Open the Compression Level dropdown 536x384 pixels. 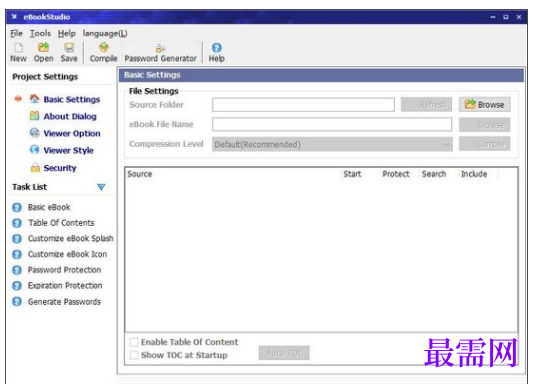tap(332, 144)
